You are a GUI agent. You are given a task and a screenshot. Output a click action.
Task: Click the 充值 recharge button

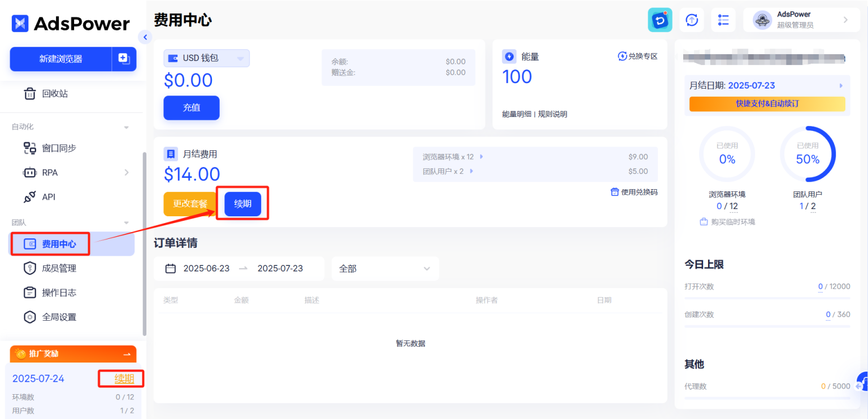click(x=191, y=107)
